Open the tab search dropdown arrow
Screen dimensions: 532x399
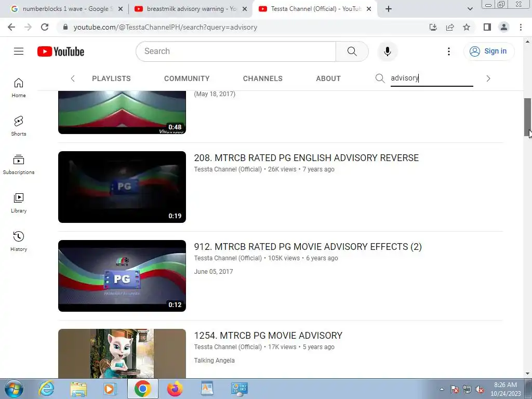click(470, 9)
